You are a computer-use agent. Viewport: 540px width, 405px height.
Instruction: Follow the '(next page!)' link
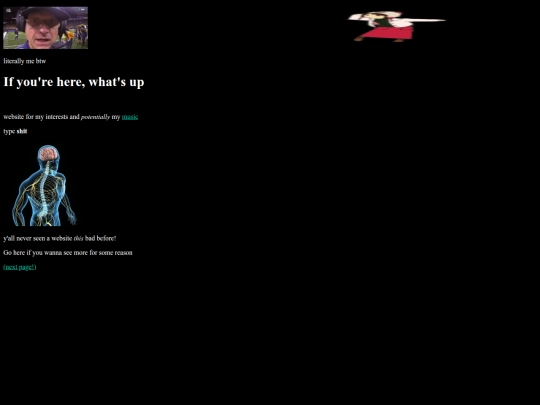coord(20,267)
